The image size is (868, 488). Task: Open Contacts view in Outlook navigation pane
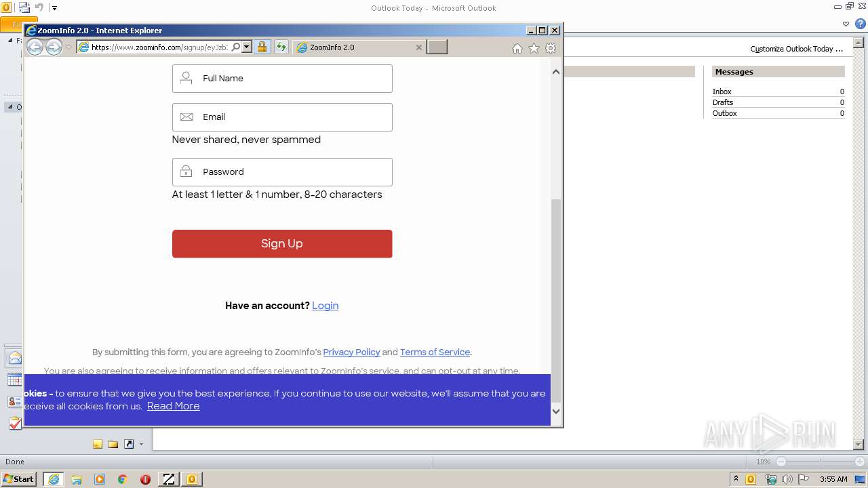14,401
